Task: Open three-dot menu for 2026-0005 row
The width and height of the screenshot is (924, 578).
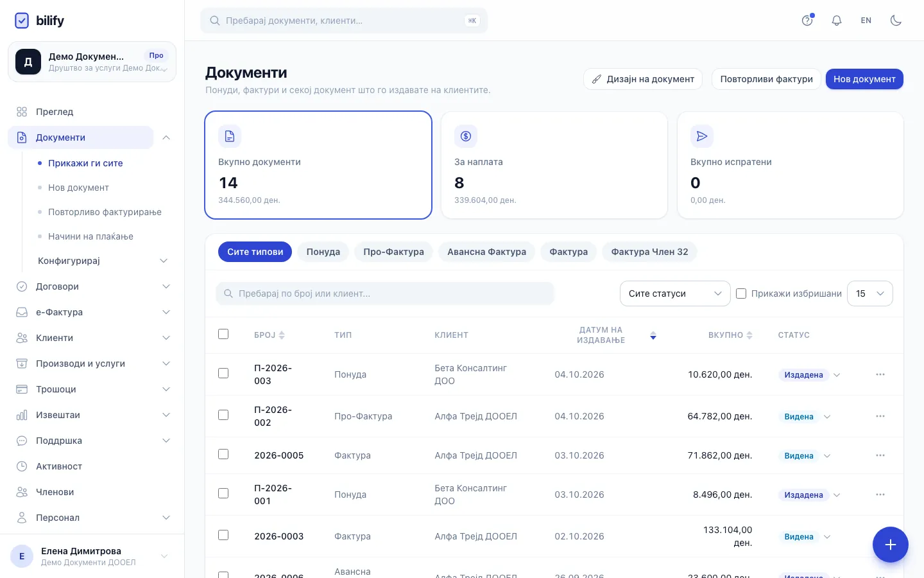Action: point(880,455)
